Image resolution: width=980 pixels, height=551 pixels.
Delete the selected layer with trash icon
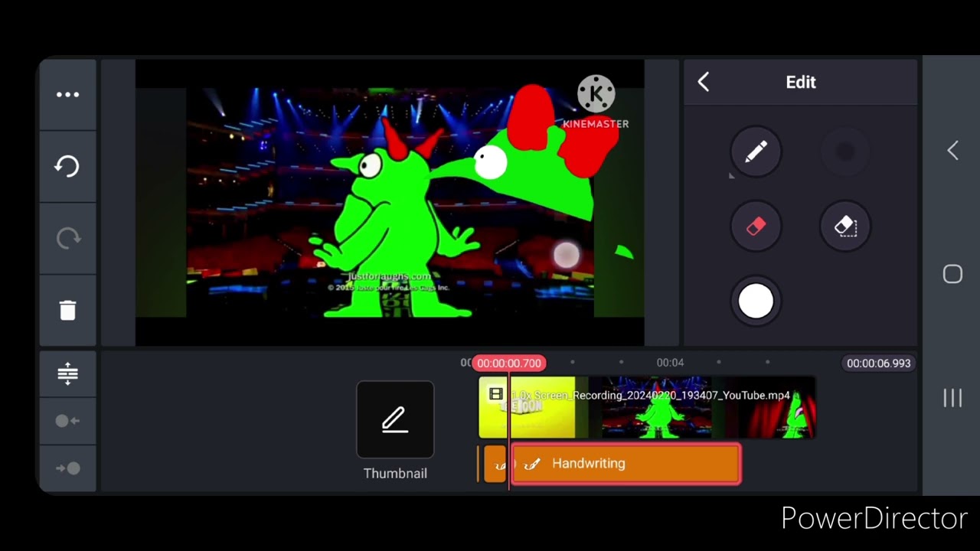[67, 310]
